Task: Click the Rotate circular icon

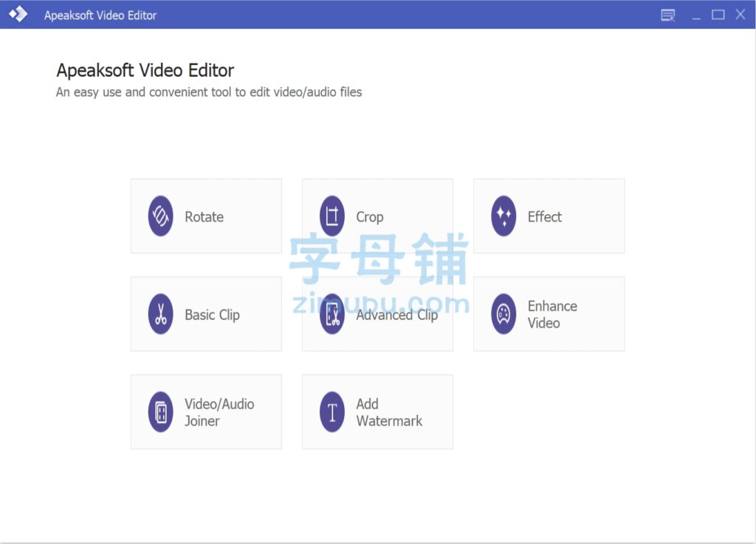Action: pyautogui.click(x=160, y=216)
